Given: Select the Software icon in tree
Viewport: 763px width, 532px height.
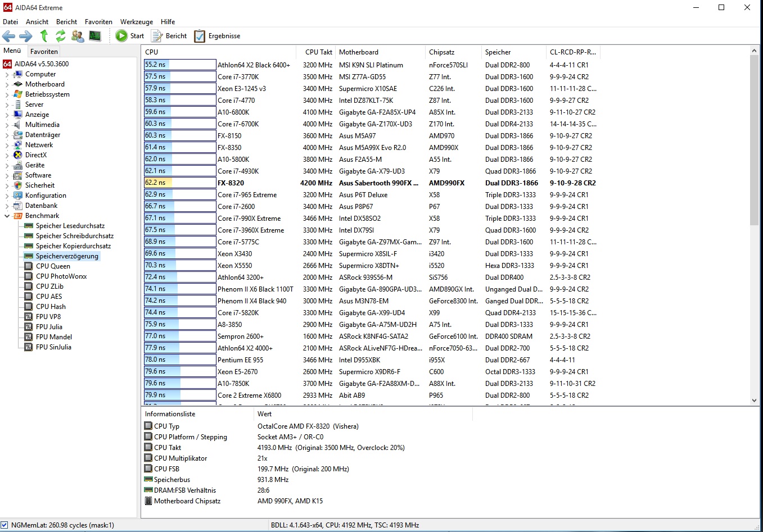Looking at the screenshot, I should [x=18, y=175].
